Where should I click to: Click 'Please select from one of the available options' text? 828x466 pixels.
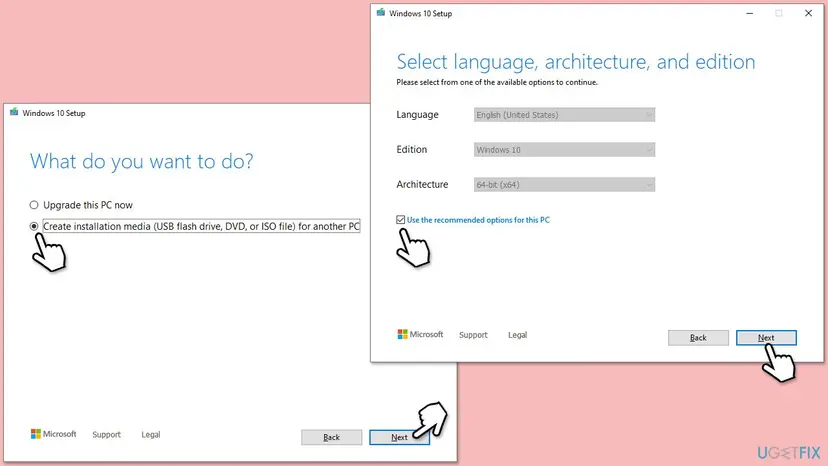pyautogui.click(x=497, y=82)
